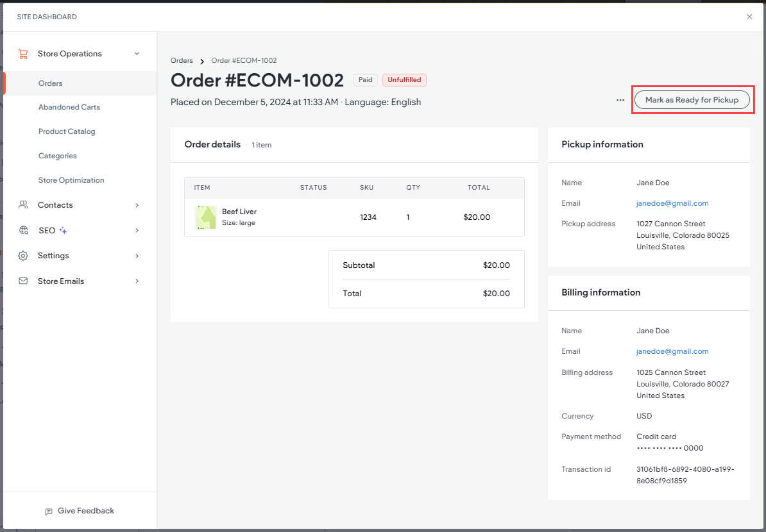766x532 pixels.
Task: Click the Give Feedback speech bubble icon
Action: 49,510
